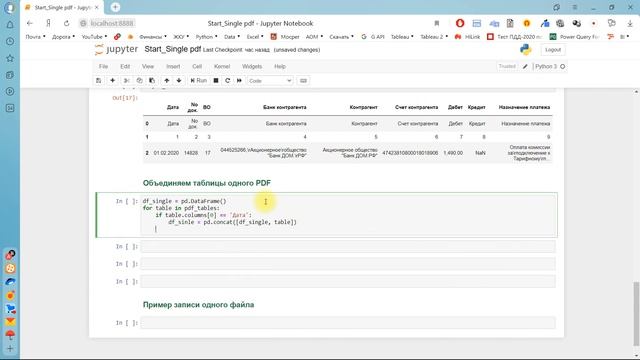The image size is (640, 360).
Task: Open the Tableau 2 bookmarks folder
Action: 434,37
